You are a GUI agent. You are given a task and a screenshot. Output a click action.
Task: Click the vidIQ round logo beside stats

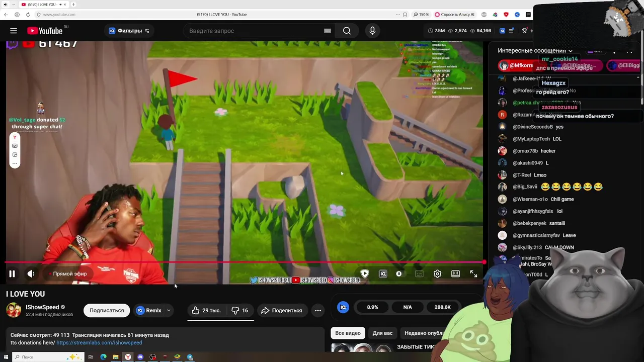click(x=343, y=307)
